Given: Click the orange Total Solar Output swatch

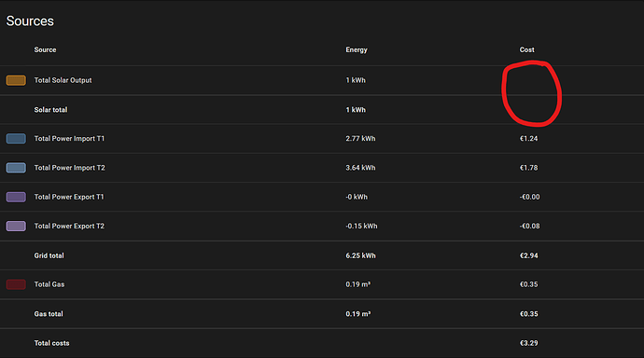Looking at the screenshot, I should (x=16, y=80).
